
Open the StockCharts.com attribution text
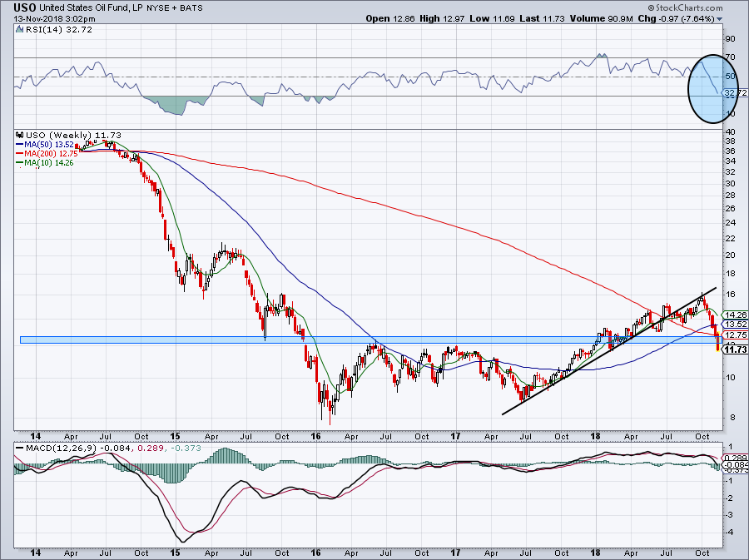(x=686, y=7)
